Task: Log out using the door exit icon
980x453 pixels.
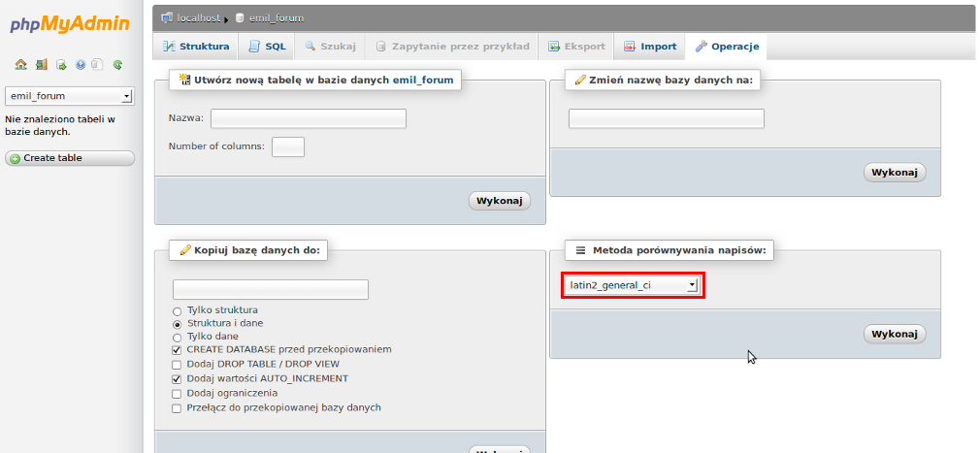Action: (42, 64)
